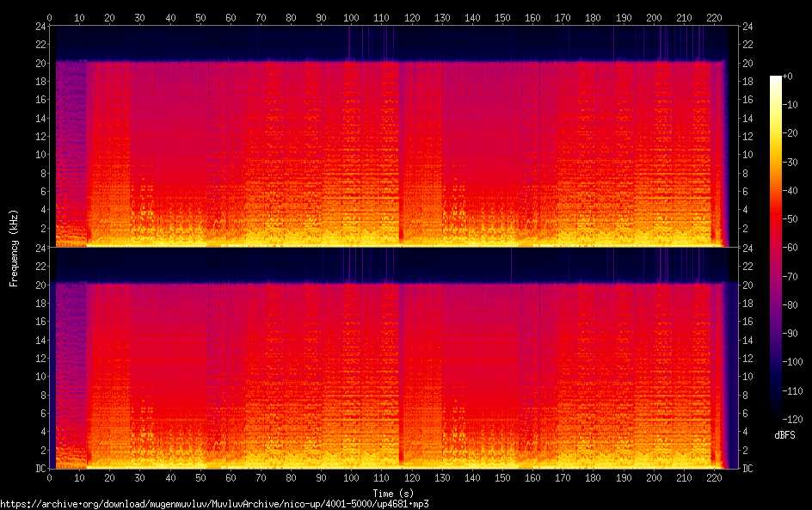Select the dBFS unit label under the colorbar
This screenshot has width=812, height=510.
(784, 435)
